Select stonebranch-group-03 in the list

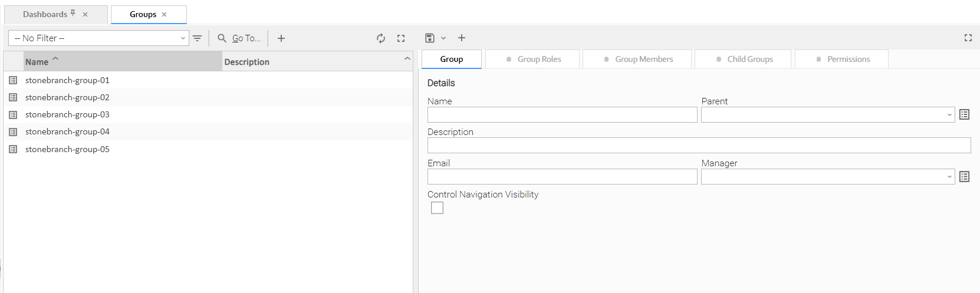67,114
